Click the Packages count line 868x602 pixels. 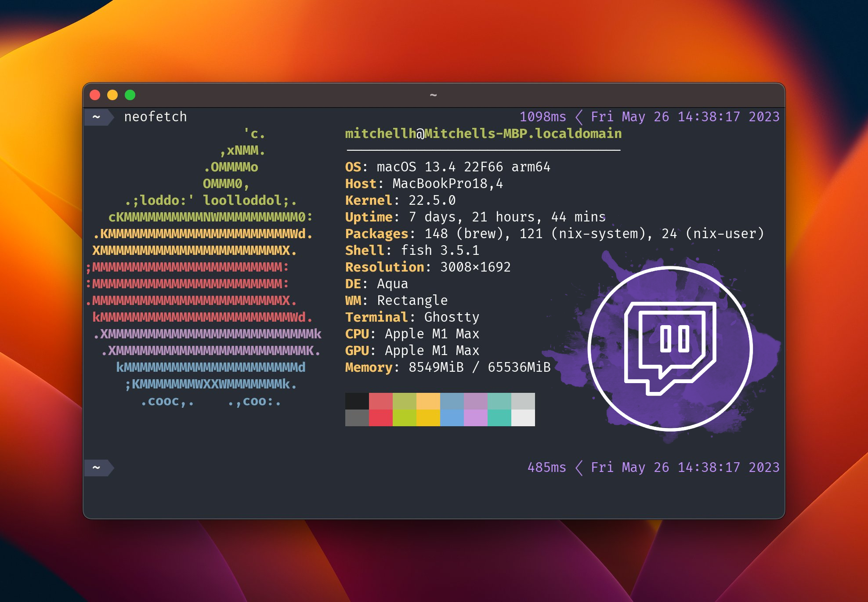click(x=554, y=234)
